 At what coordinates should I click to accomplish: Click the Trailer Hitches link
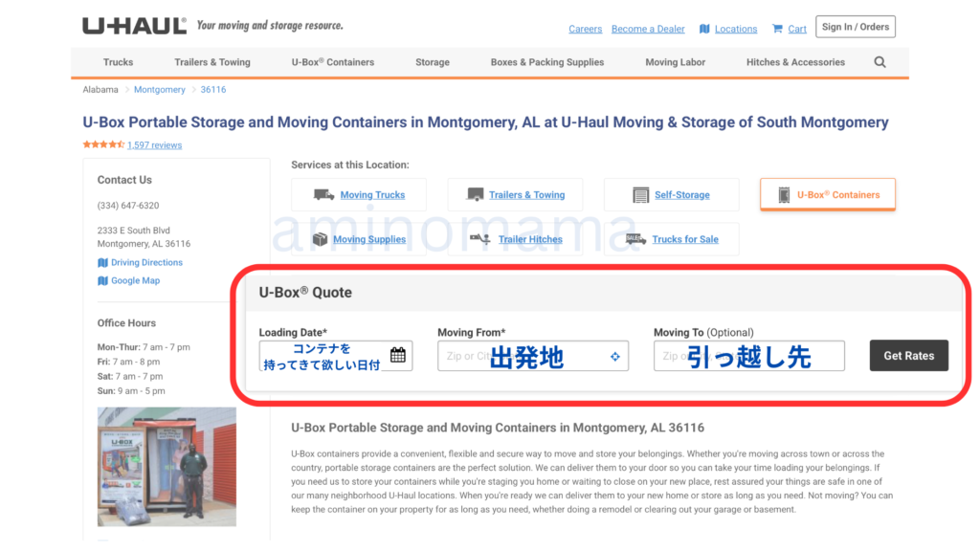[x=530, y=239]
